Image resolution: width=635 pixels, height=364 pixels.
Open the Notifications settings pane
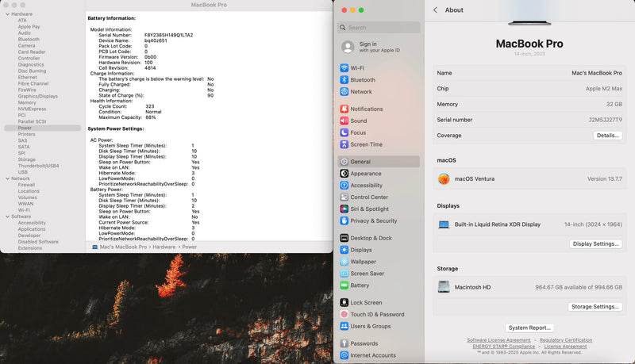tap(366, 109)
